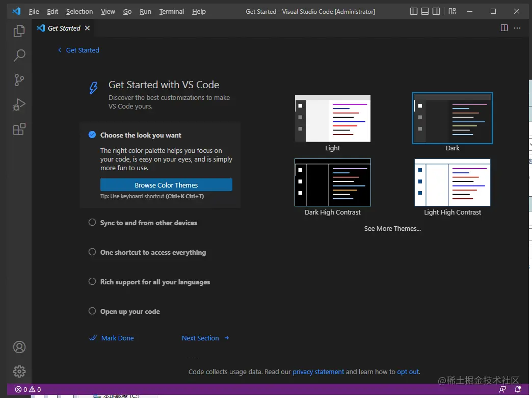Image resolution: width=532 pixels, height=398 pixels.
Task: Select the Light theme thumbnail
Action: (332, 118)
